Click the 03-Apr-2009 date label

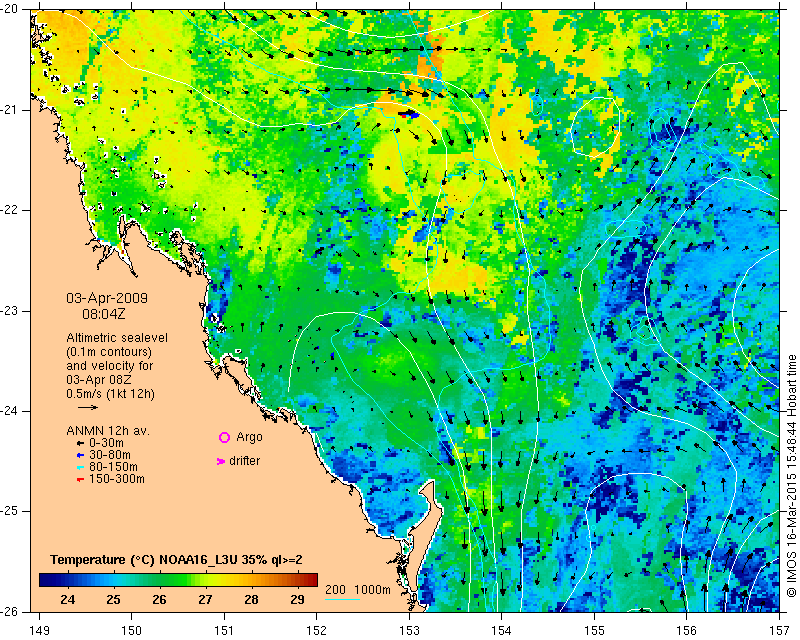pos(107,298)
